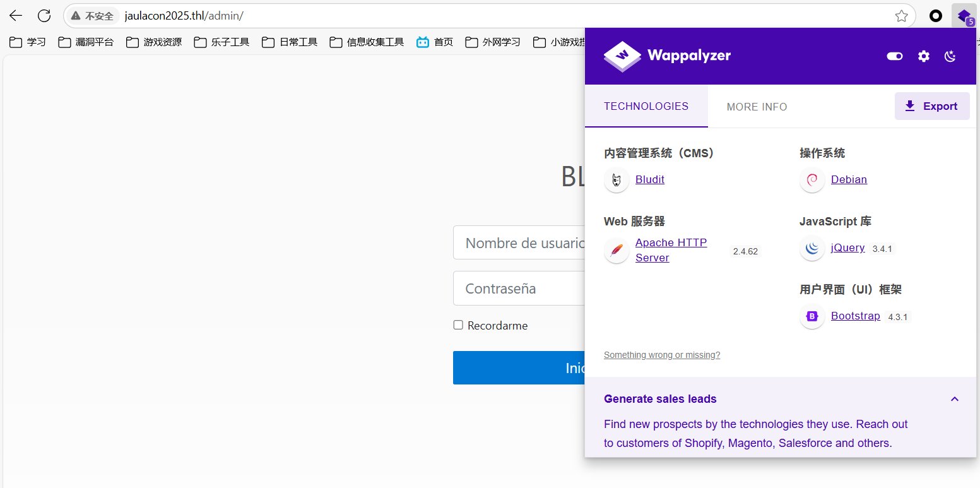Viewport: 980px width, 488px height.
Task: Click the JavaScript 库 category heading
Action: [835, 222]
